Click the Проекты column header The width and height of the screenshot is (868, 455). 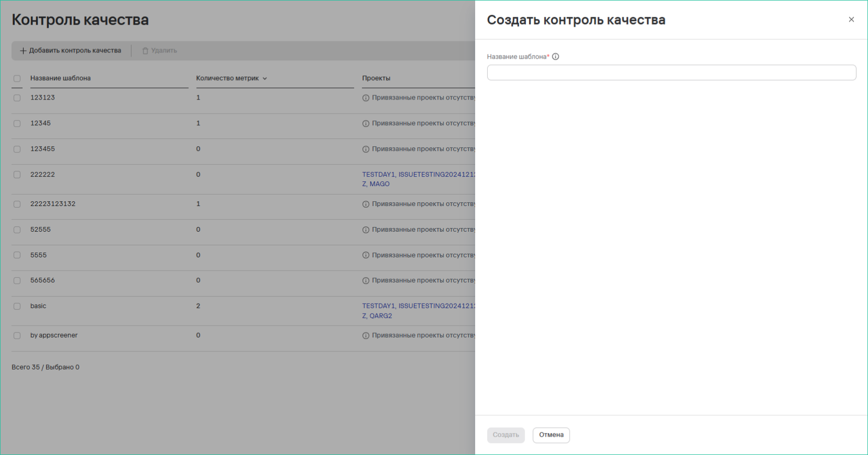(376, 78)
